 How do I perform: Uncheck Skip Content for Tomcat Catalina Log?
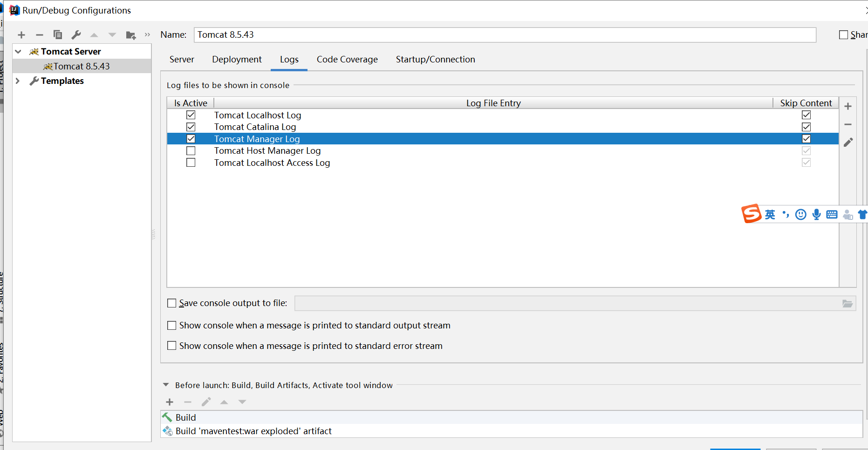[806, 127]
